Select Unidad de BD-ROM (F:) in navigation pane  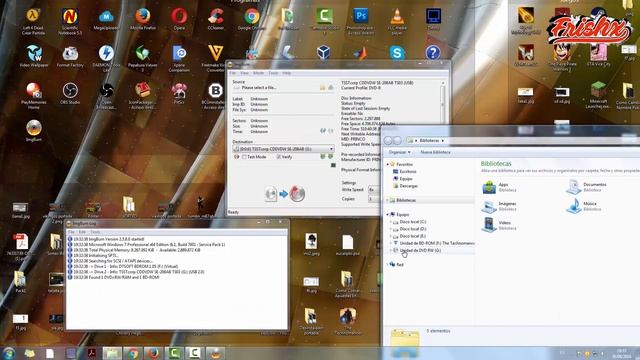pos(433,243)
